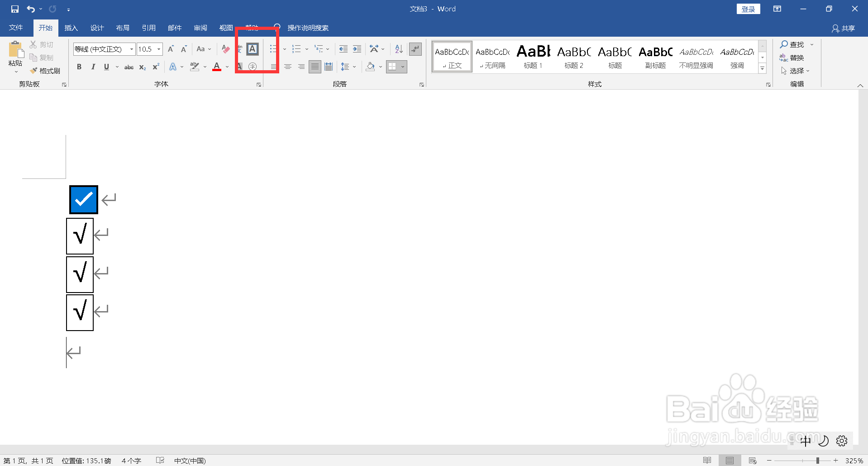Open the font color dropdown arrow
This screenshot has width=868, height=466.
(x=227, y=67)
